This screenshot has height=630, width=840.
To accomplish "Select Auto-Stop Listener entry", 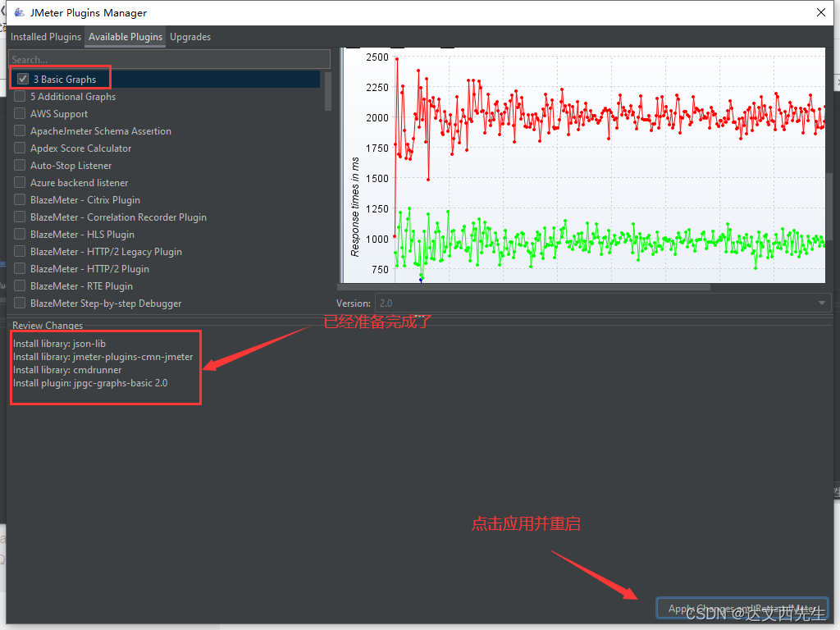I will click(71, 166).
